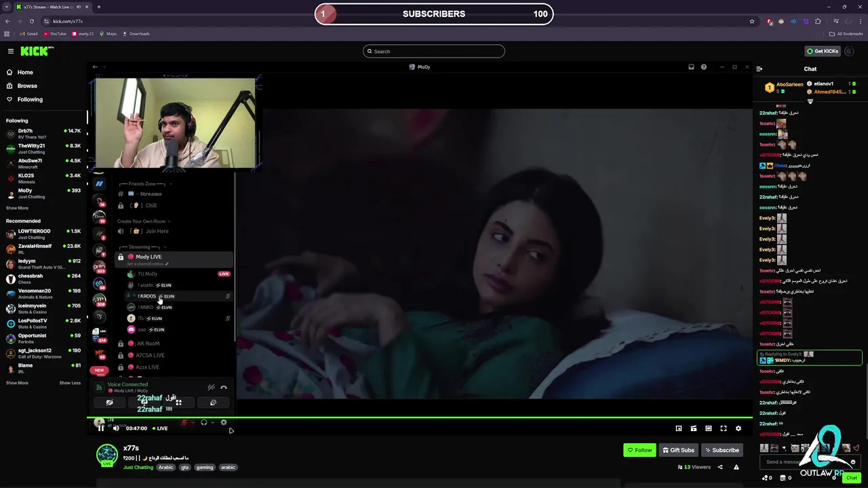The image size is (868, 488).
Task: Select the gta stream tag
Action: click(x=184, y=467)
